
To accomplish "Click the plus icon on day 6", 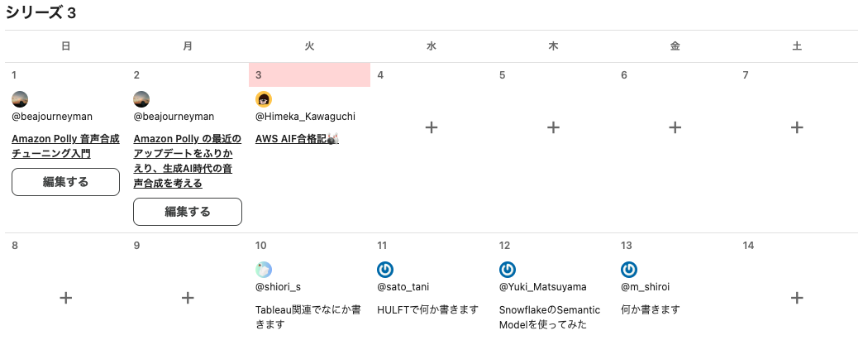I will (675, 127).
